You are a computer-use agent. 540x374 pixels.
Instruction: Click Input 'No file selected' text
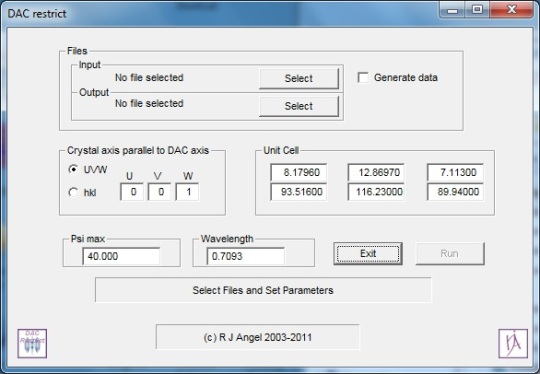(149, 77)
